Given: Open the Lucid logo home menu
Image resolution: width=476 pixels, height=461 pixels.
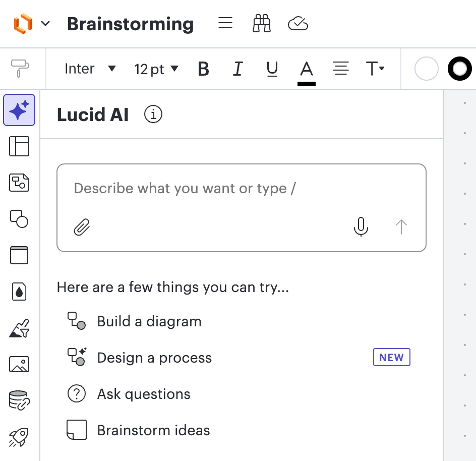Looking at the screenshot, I should [x=23, y=24].
